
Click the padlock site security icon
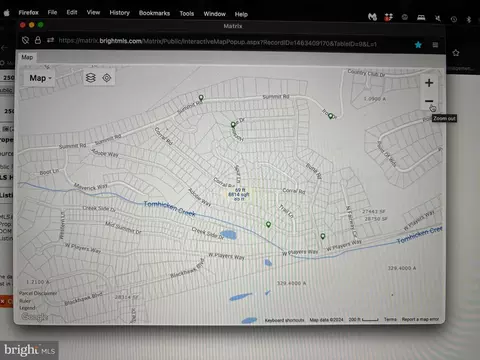[x=38, y=40]
